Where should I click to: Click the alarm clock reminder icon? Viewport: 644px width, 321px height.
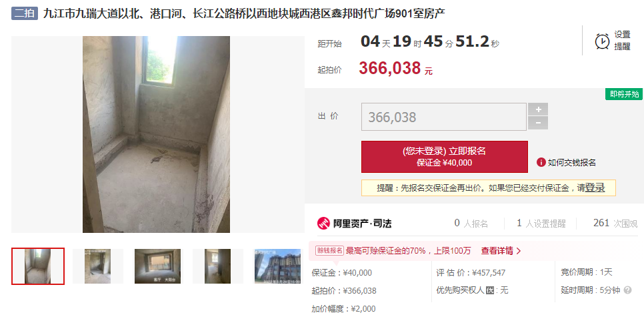point(602,41)
